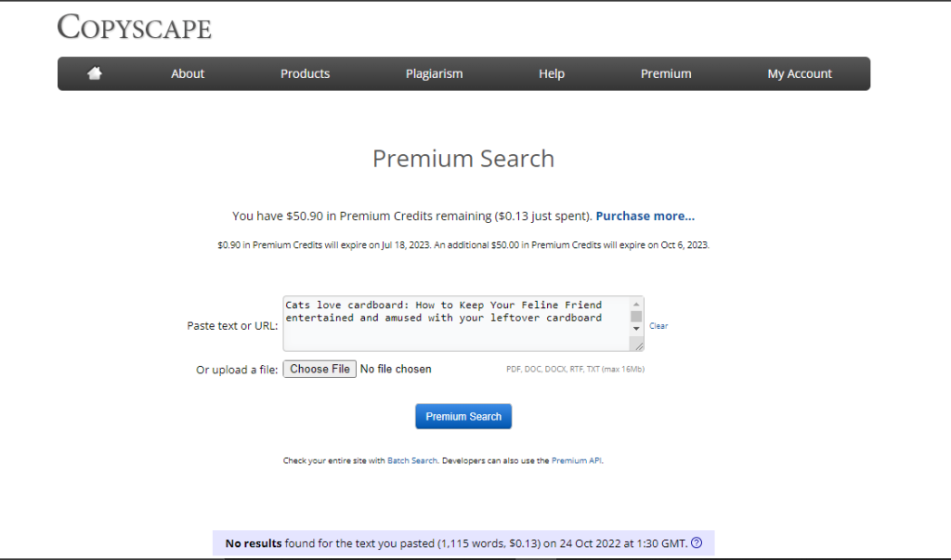
Task: Click the Copyscape logo
Action: click(x=135, y=27)
